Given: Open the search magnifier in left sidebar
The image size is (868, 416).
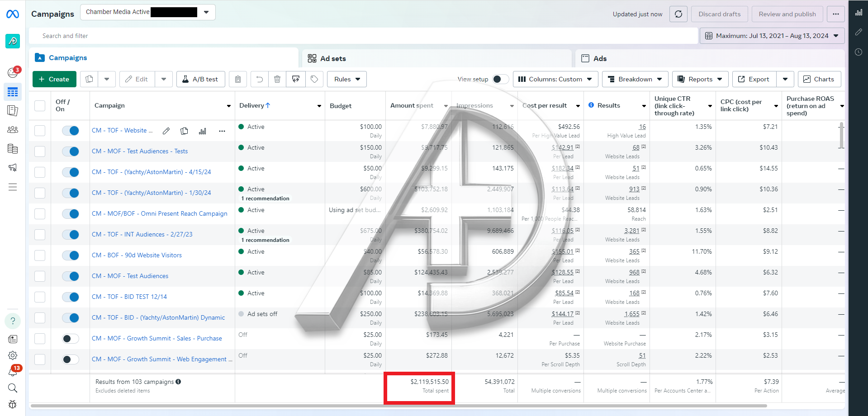Looking at the screenshot, I should pos(13,388).
